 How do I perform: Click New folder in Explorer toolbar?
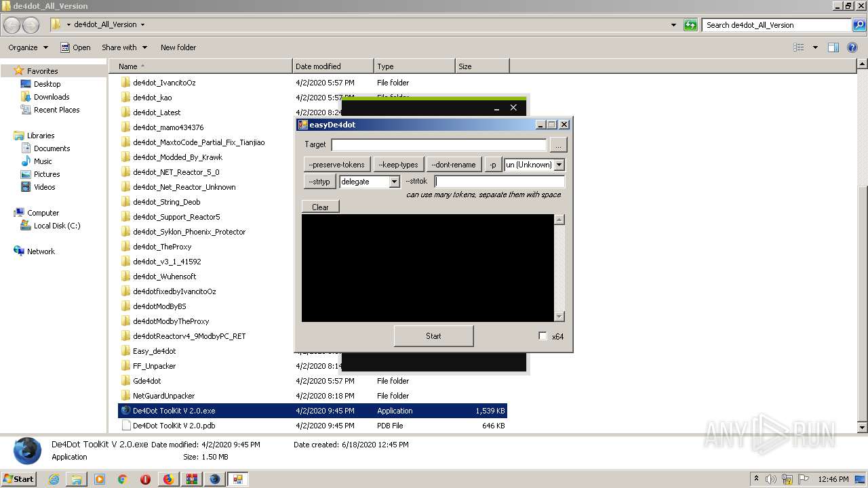[x=178, y=47]
